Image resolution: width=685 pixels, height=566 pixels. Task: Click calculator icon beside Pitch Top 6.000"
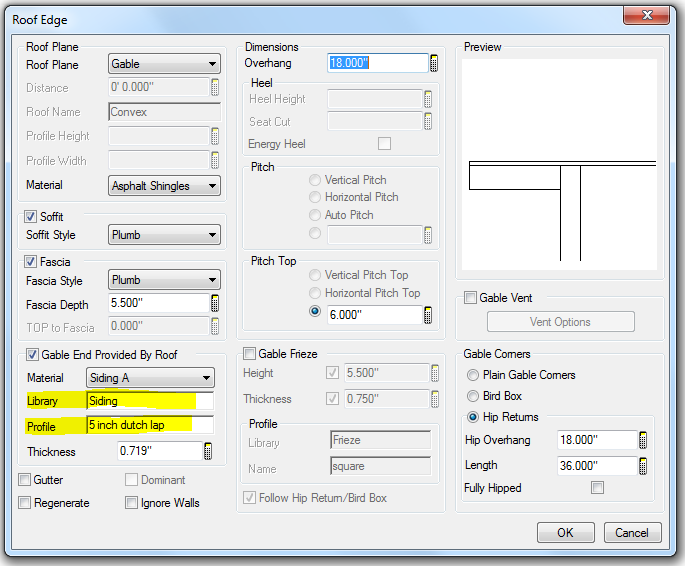[x=428, y=315]
